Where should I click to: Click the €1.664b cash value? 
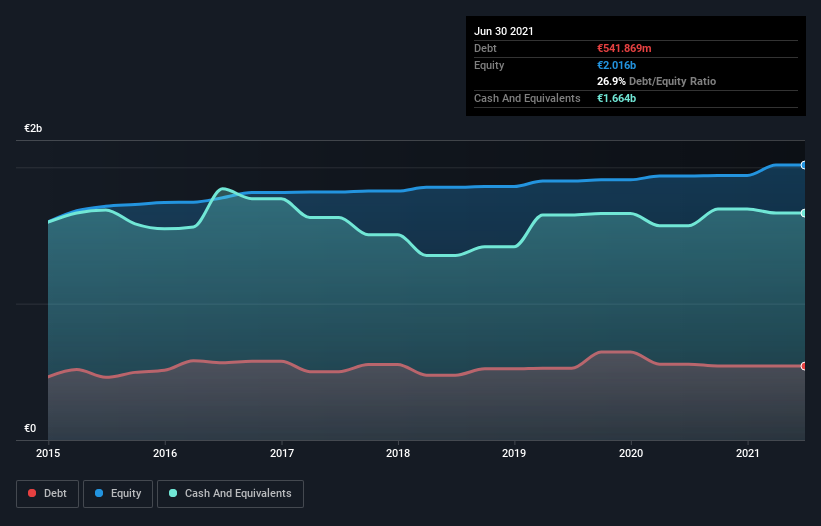[x=616, y=98]
